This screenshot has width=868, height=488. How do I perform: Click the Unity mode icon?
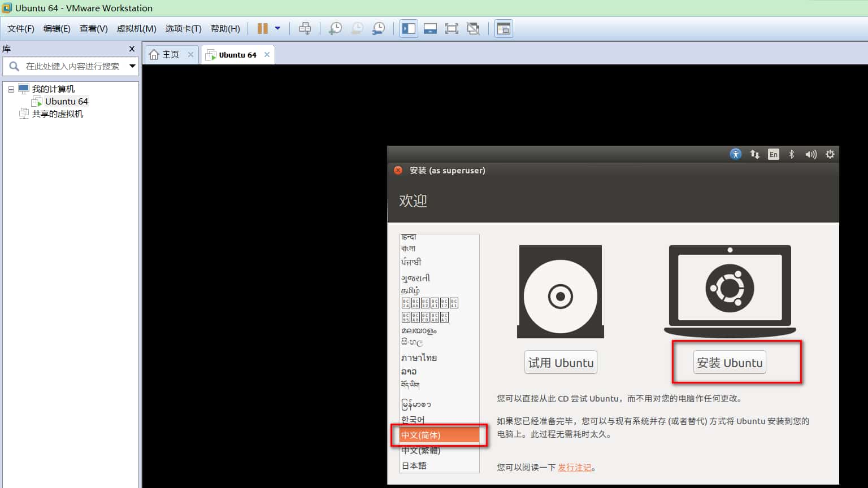pos(473,28)
